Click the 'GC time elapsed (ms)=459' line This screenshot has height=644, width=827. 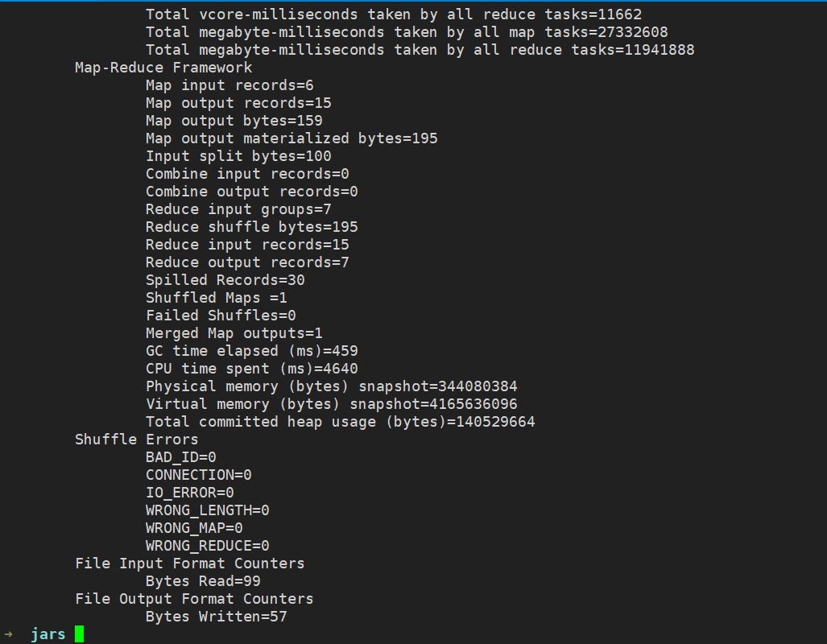click(x=251, y=351)
